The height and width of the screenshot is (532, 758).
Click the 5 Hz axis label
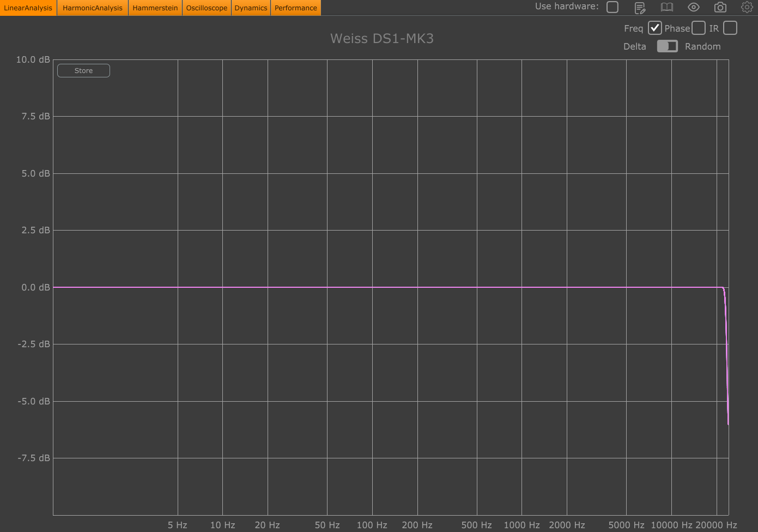point(178,525)
